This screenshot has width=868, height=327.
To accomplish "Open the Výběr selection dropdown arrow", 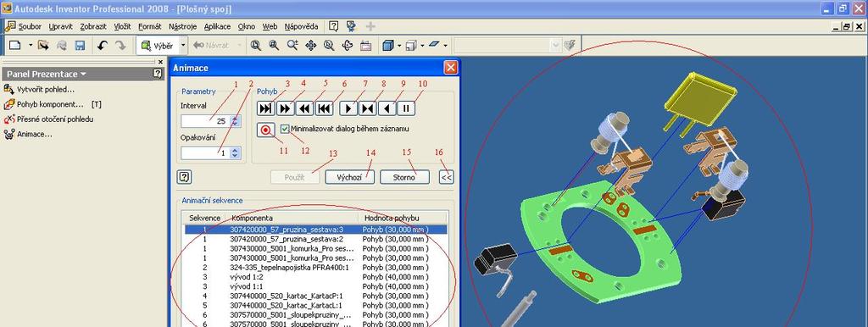I will point(183,46).
